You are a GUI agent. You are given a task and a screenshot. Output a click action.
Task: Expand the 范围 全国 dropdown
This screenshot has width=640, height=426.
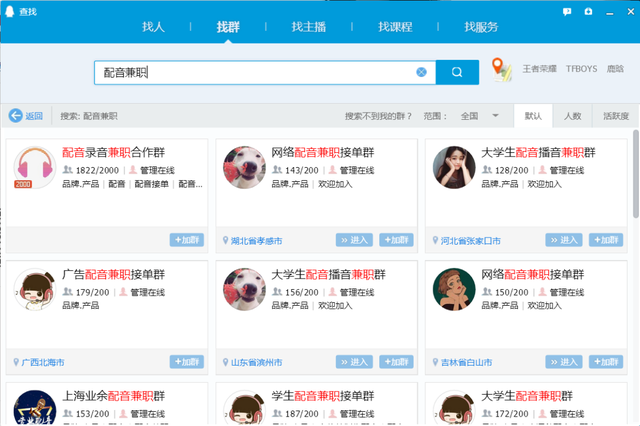[480, 116]
